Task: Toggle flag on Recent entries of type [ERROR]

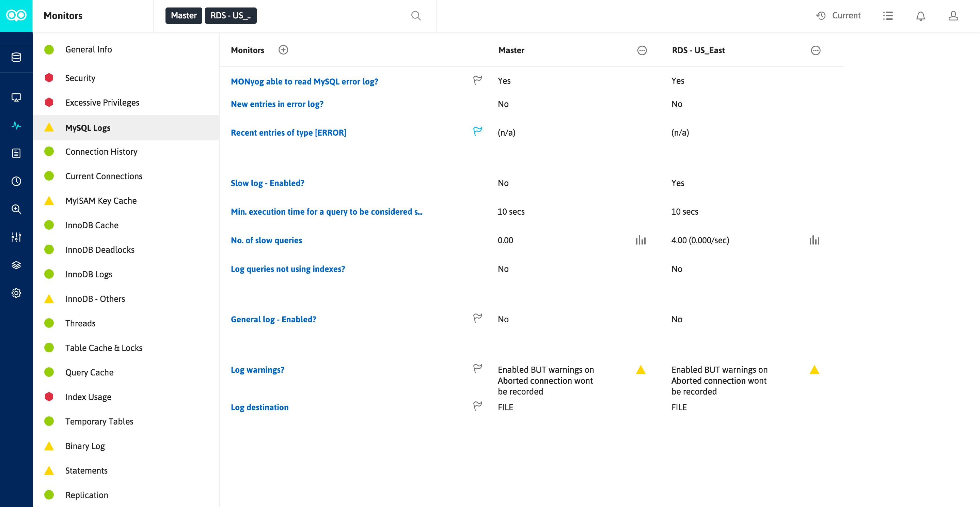Action: [477, 131]
